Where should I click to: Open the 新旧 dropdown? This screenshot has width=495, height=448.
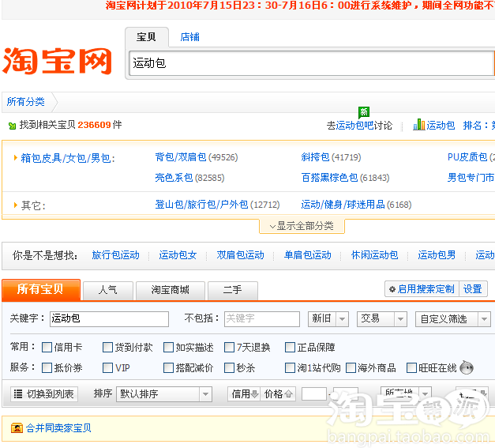coord(328,318)
